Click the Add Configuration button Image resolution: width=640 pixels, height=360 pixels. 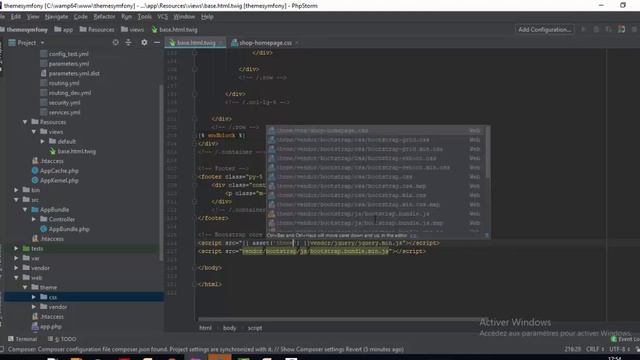[544, 29]
